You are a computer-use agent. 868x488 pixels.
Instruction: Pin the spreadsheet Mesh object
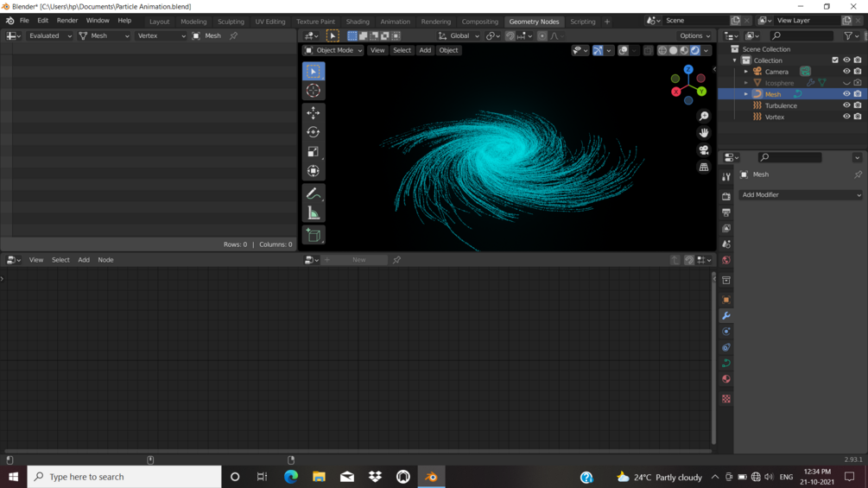pyautogui.click(x=233, y=36)
